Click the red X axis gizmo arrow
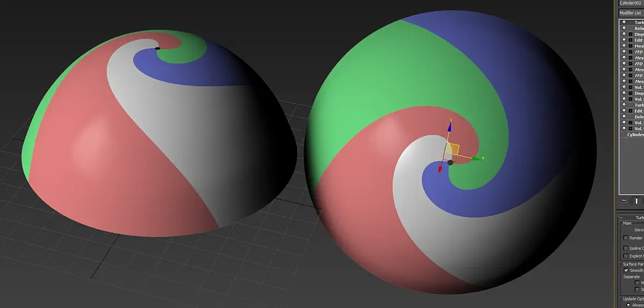The height and width of the screenshot is (308, 644). (x=440, y=170)
